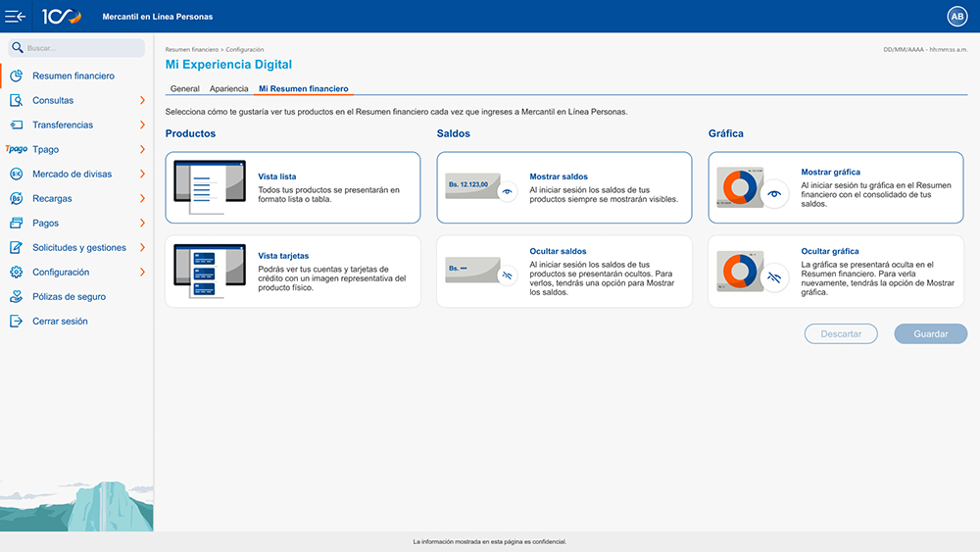
Task: Click the Recargas Bs icon
Action: coord(17,198)
